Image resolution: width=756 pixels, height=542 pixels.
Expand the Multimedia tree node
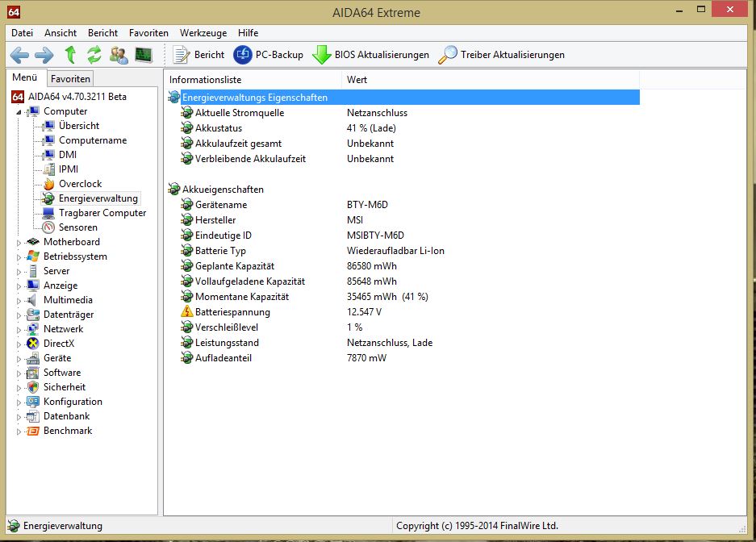(19, 301)
